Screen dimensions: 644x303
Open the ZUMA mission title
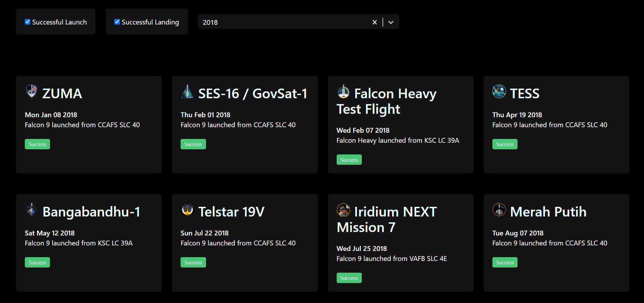(x=62, y=93)
